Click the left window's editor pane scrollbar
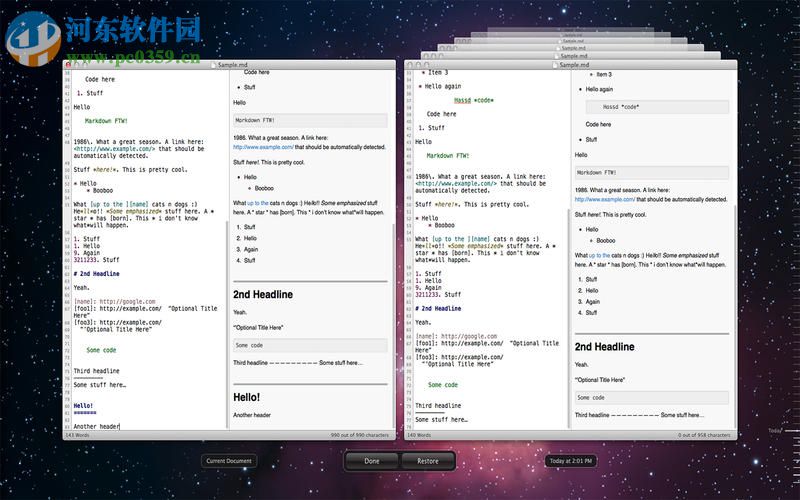 227,325
